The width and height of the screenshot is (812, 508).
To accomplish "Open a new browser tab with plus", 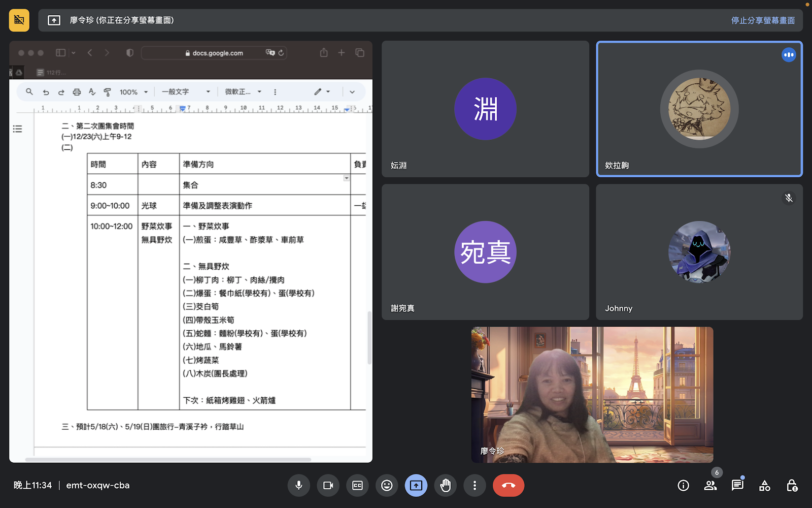I will coord(342,53).
